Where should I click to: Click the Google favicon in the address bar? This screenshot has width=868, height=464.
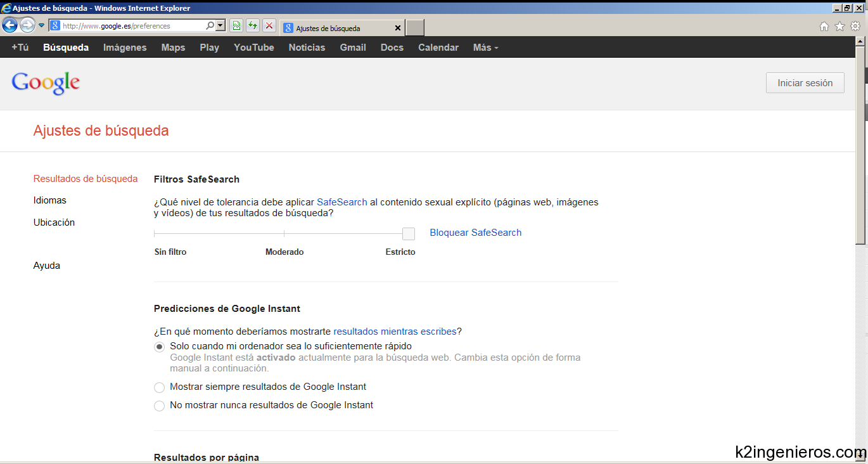coord(55,26)
